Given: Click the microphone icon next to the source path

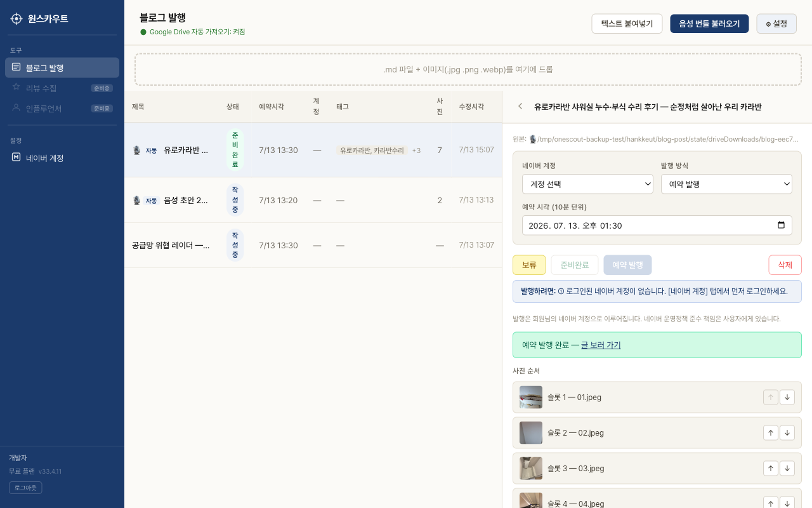Looking at the screenshot, I should point(533,139).
